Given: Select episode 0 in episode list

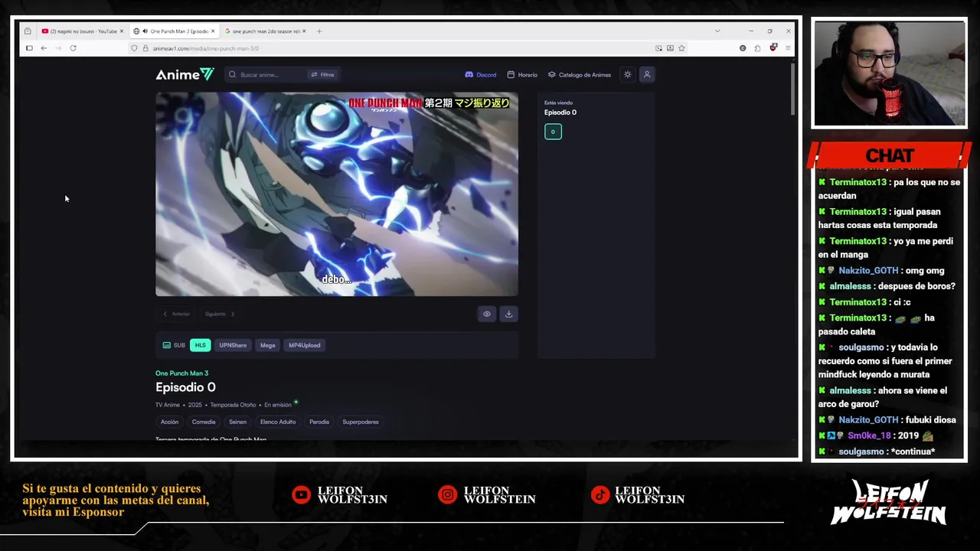Looking at the screenshot, I should 553,132.
